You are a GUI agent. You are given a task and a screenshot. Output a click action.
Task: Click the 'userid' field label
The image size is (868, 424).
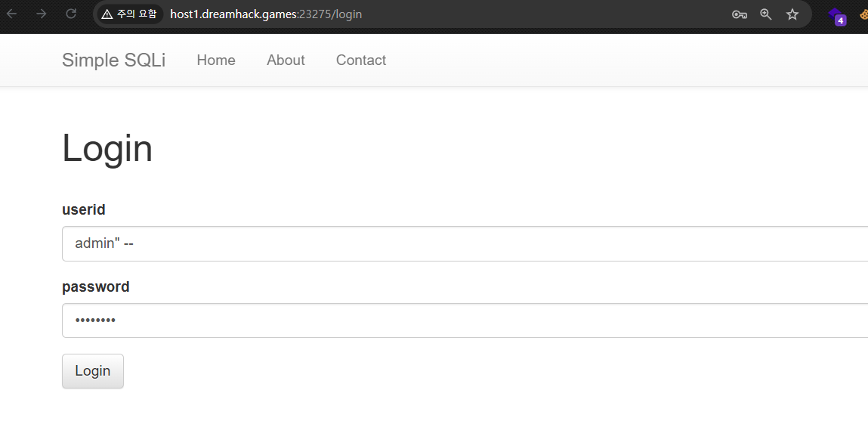pos(83,210)
